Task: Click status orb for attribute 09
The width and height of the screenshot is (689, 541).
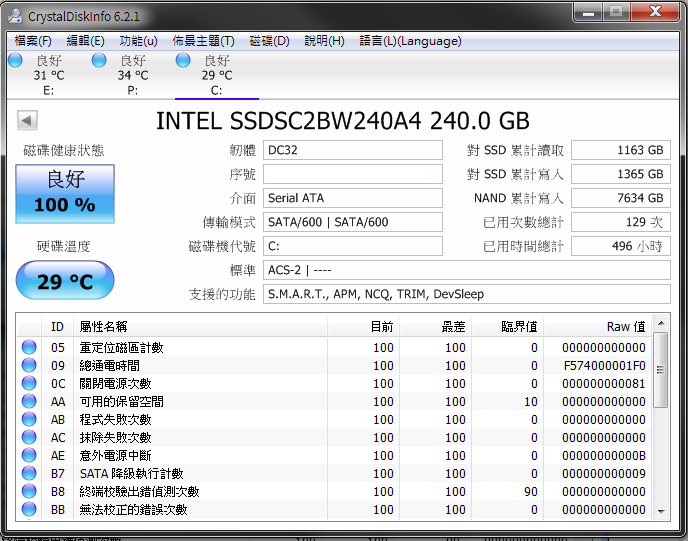Action: coord(29,365)
